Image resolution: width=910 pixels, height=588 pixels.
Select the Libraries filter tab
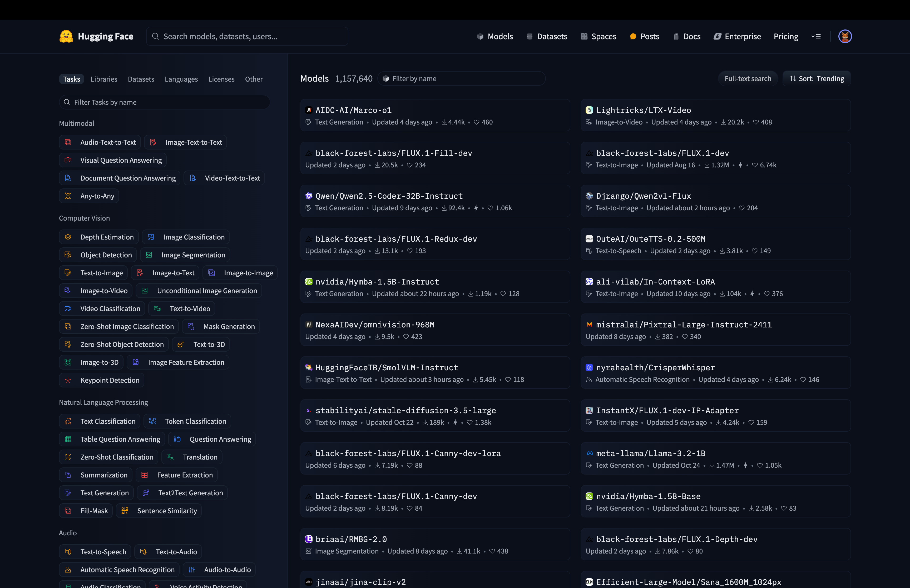(104, 78)
